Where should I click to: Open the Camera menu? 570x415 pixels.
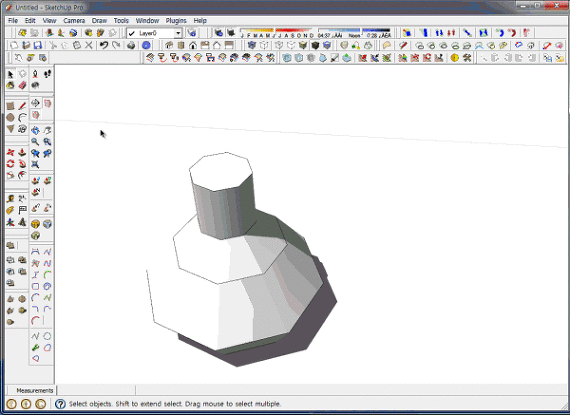tap(74, 21)
